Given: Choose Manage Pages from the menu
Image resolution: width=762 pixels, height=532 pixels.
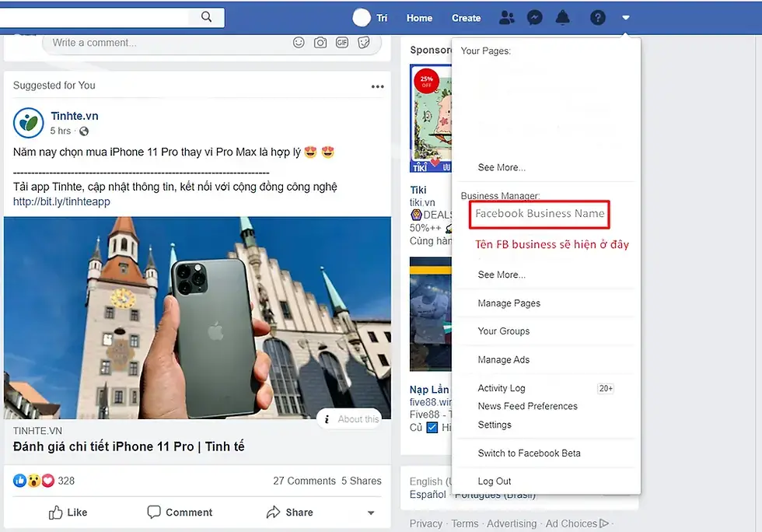Looking at the screenshot, I should tap(509, 303).
